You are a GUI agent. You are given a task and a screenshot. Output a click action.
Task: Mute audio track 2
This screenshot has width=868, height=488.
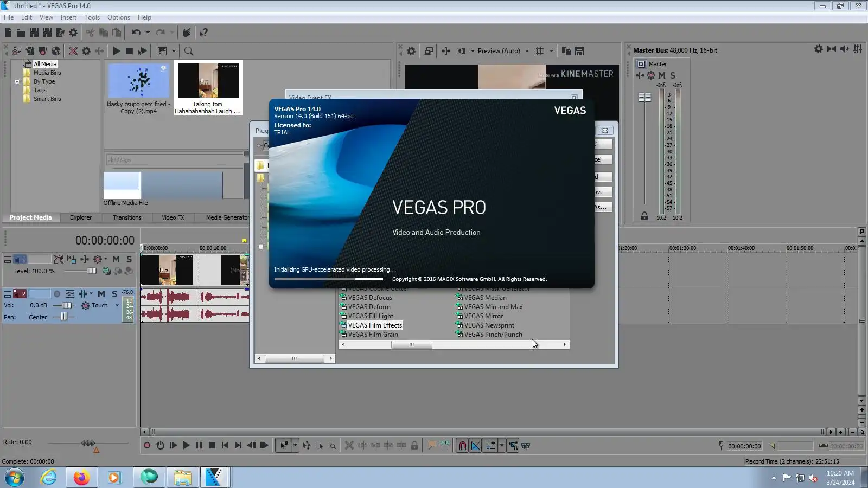pos(101,294)
